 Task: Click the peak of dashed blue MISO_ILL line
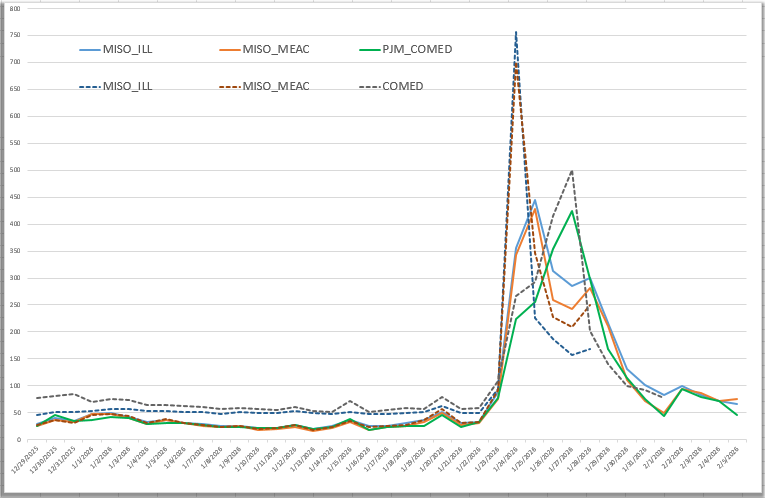516,32
